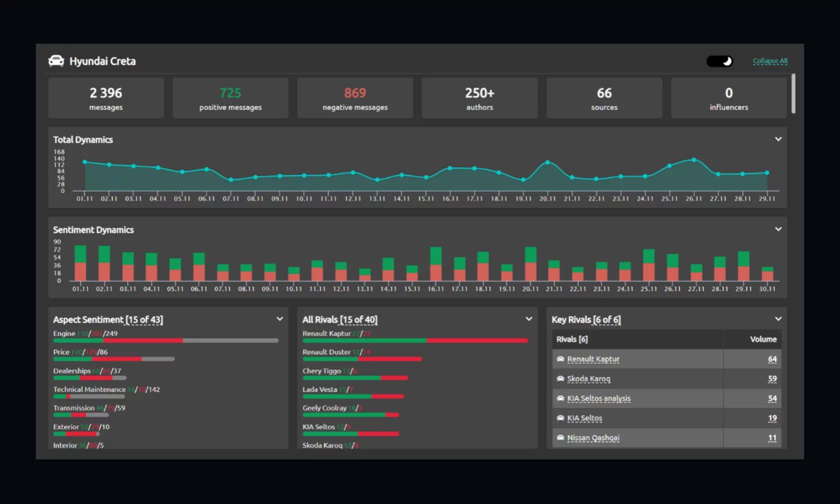
Task: Open the All Rivals 15 of 40 selector
Action: coord(358,319)
